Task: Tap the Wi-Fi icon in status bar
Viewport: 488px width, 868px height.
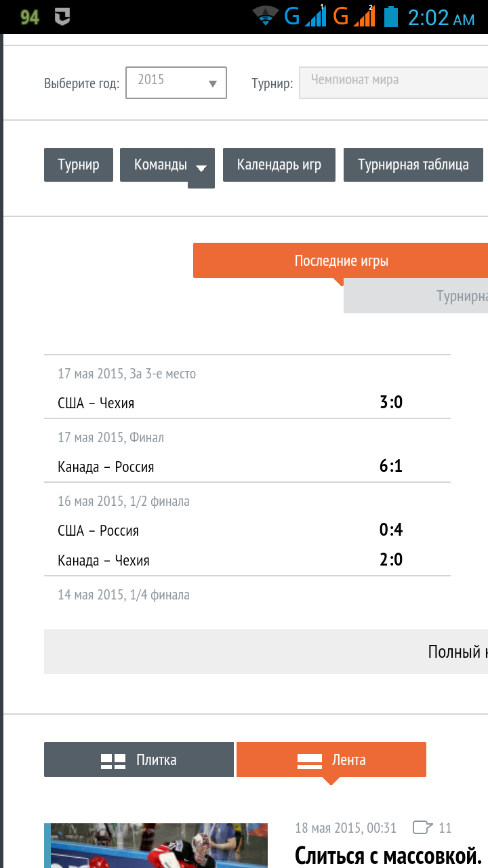Action: (266, 16)
